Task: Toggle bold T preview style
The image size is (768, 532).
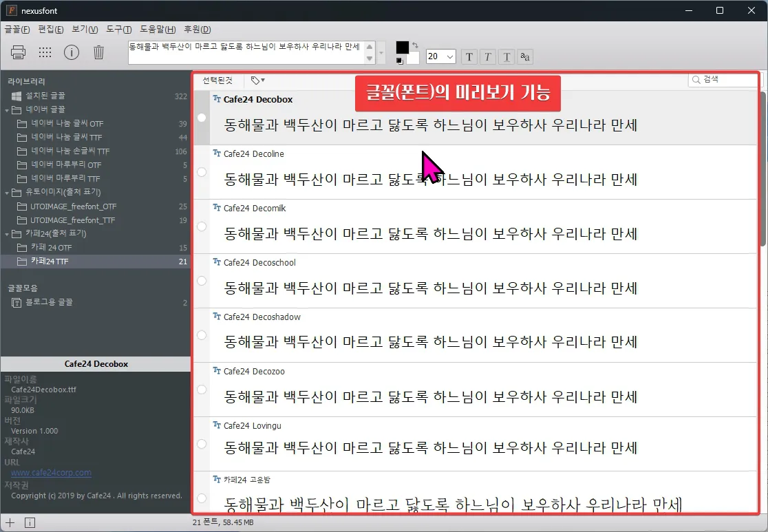Action: 469,57
